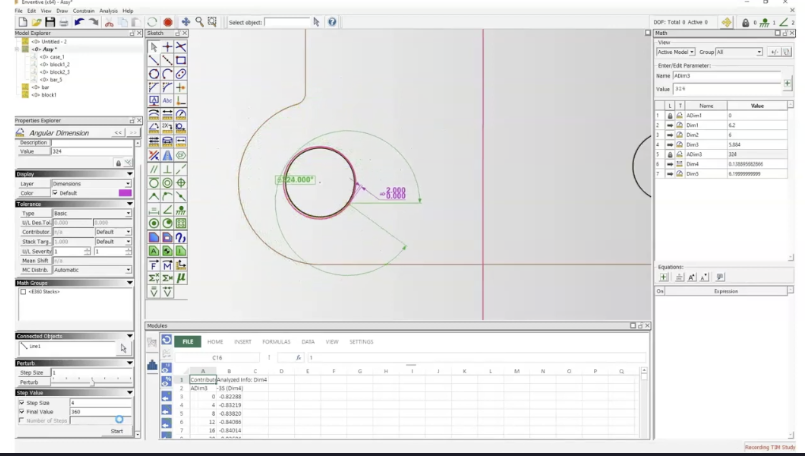This screenshot has height=456, width=805.
Task: Select the Circle tool in Sketch palette
Action: click(x=154, y=74)
